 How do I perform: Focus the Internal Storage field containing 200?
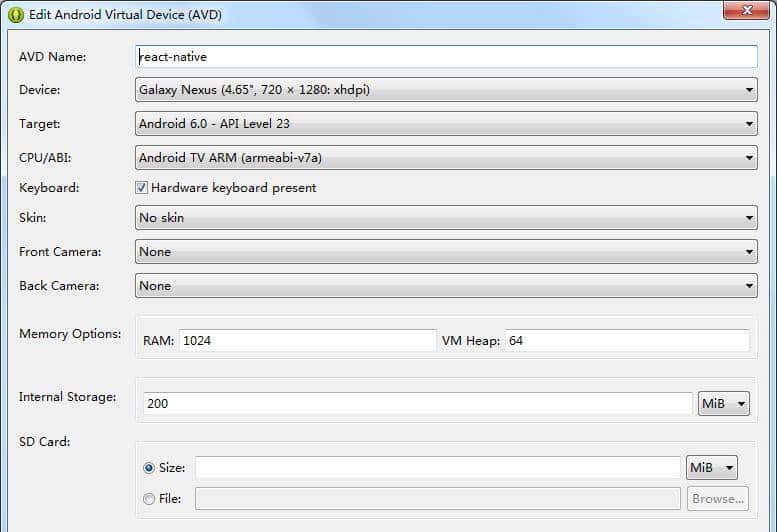point(418,403)
